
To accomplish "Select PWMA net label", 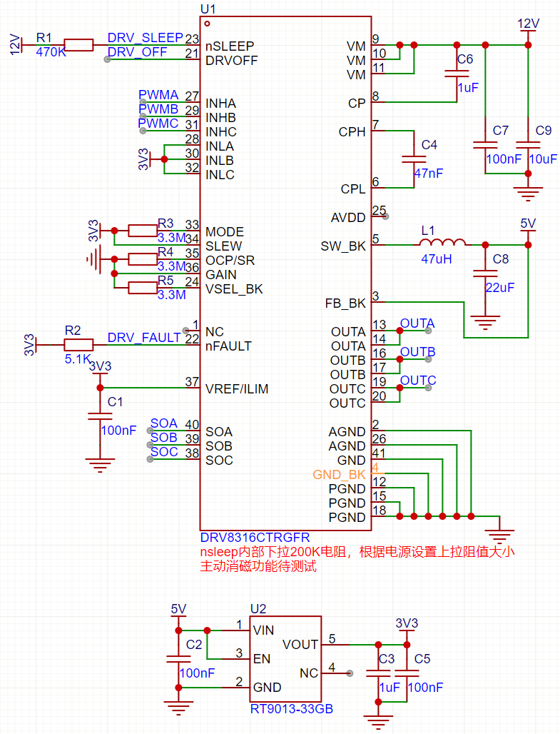I will pyautogui.click(x=158, y=95).
